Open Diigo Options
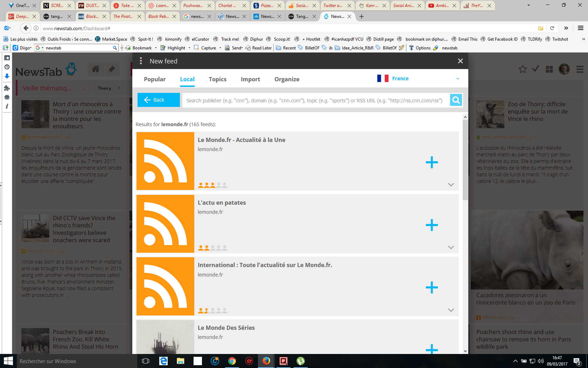 (420, 48)
